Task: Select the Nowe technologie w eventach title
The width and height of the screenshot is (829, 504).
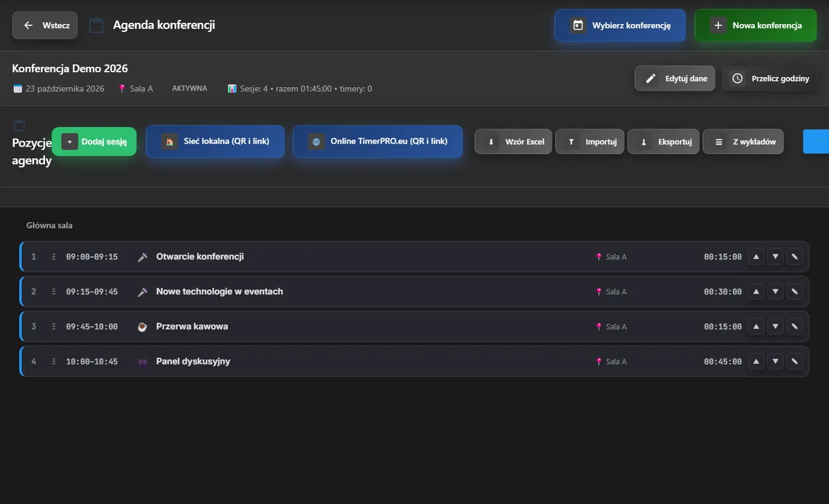Action: tap(220, 292)
